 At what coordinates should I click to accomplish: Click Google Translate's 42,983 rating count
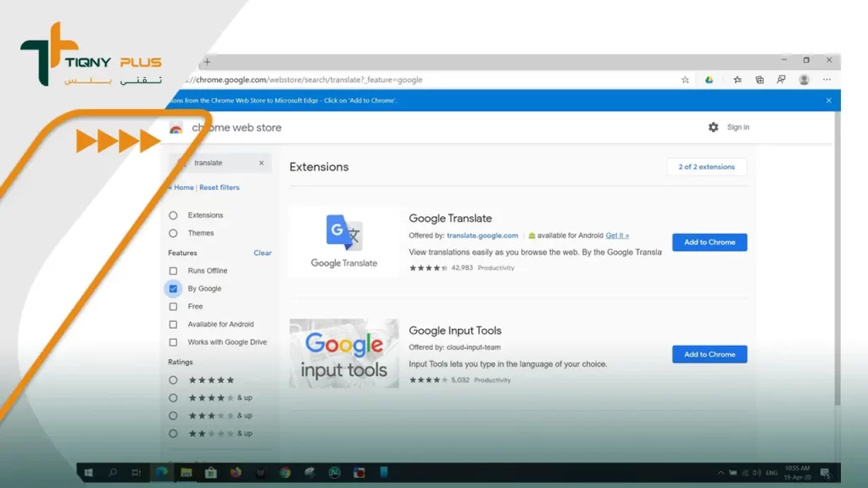462,268
